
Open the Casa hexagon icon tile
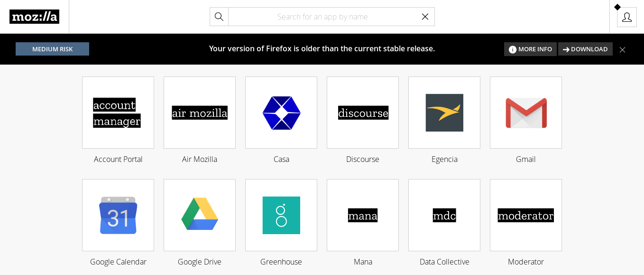[281, 113]
